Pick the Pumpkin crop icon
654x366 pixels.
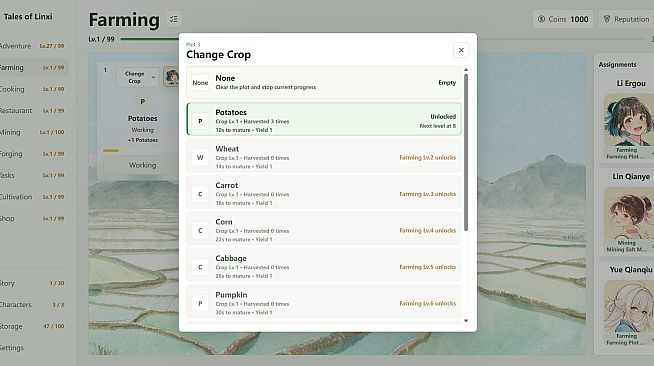tap(200, 303)
